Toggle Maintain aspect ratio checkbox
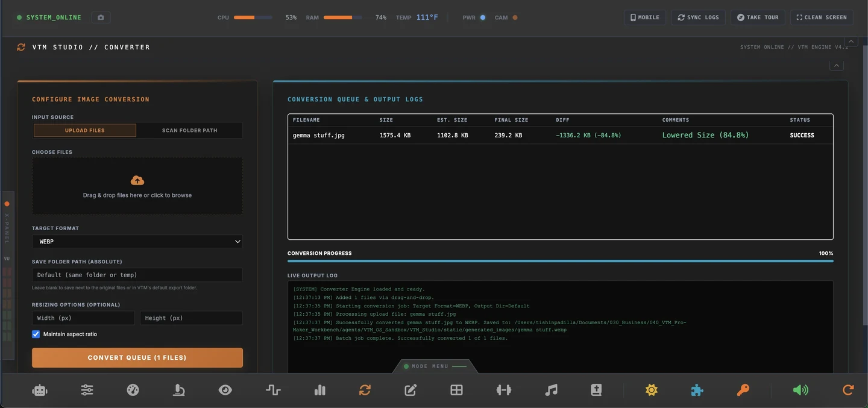 click(36, 334)
